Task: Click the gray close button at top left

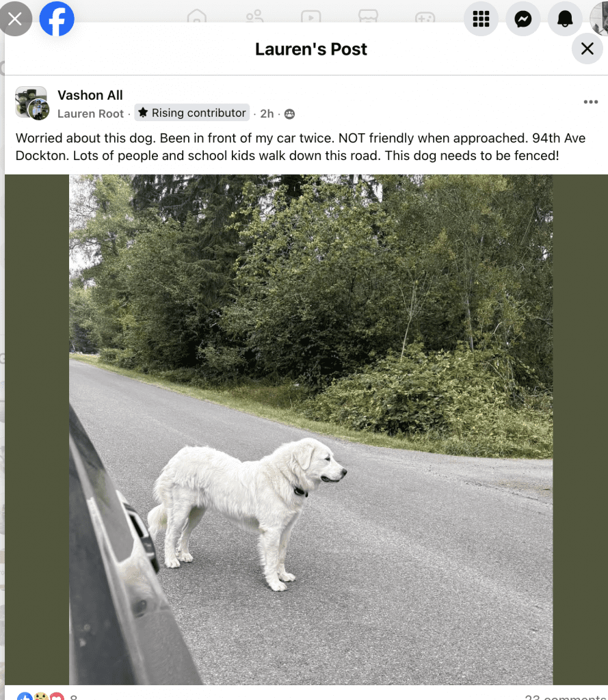Action: click(x=16, y=18)
